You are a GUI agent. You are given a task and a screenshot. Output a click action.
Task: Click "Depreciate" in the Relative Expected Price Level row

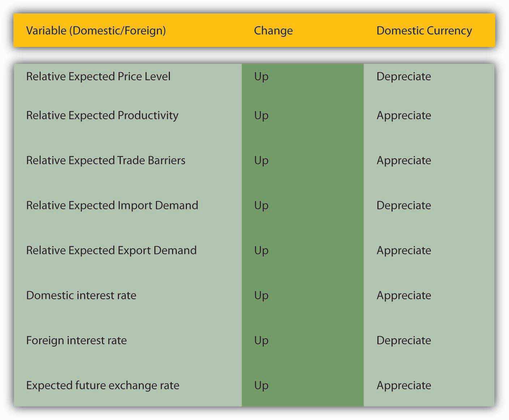403,77
